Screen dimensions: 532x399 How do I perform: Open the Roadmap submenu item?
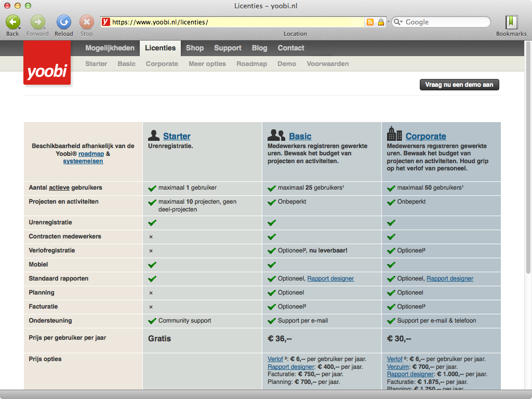pyautogui.click(x=252, y=64)
